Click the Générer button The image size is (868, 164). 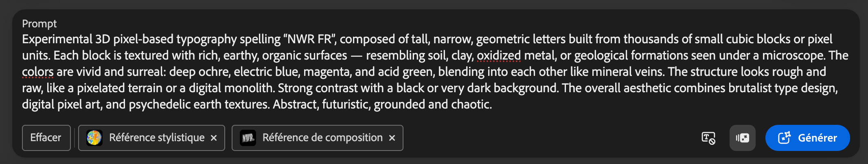pos(807,138)
